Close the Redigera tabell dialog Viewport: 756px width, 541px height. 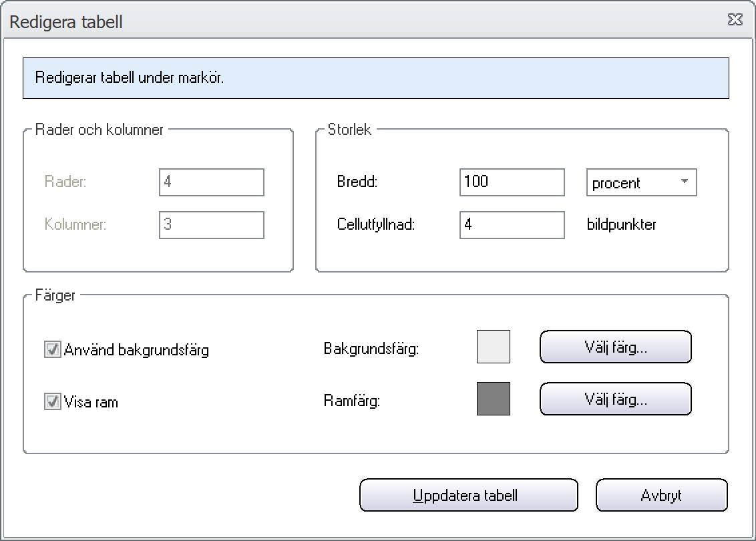pyautogui.click(x=735, y=19)
